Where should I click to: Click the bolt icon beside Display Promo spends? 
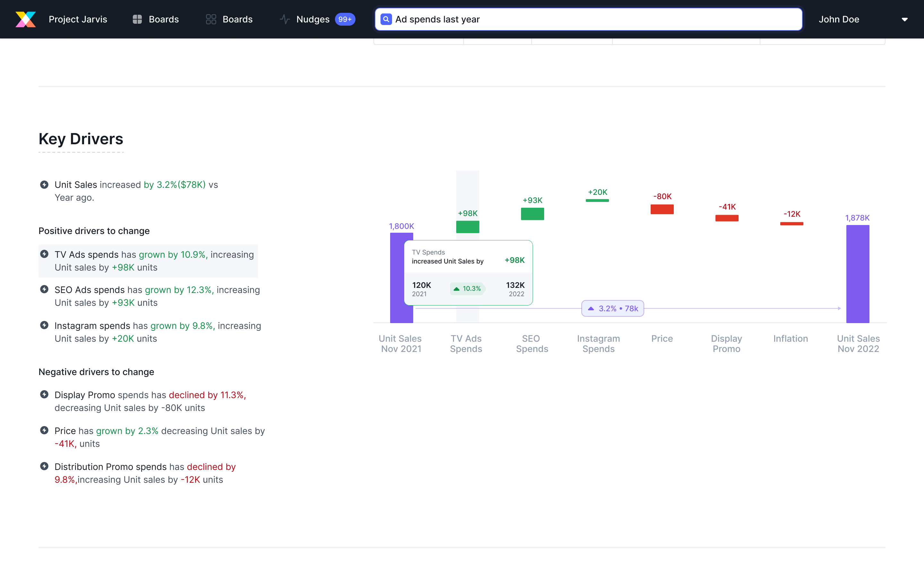point(44,394)
